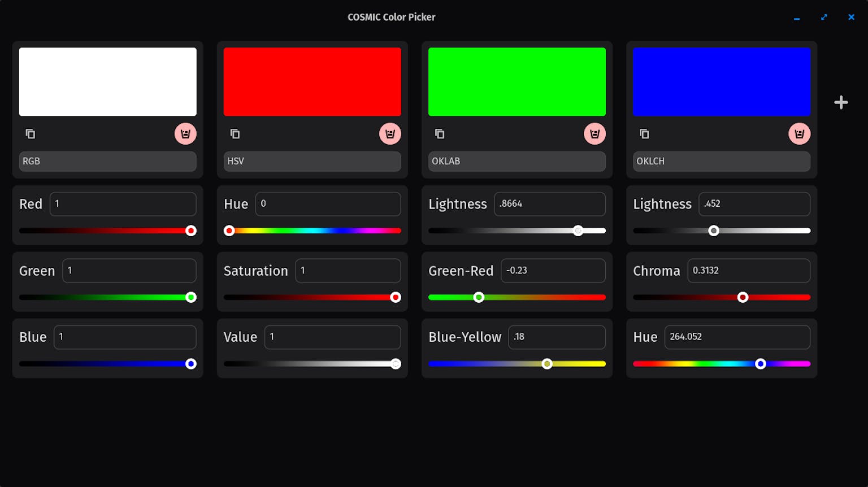This screenshot has height=487, width=868.
Task: Edit the Red value input field
Action: (123, 204)
